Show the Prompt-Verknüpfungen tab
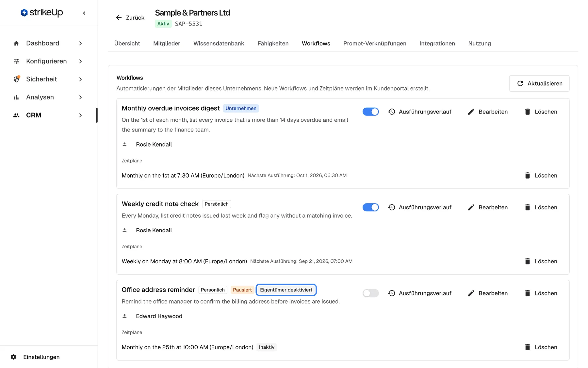This screenshot has height=368, width=588. (x=375, y=44)
